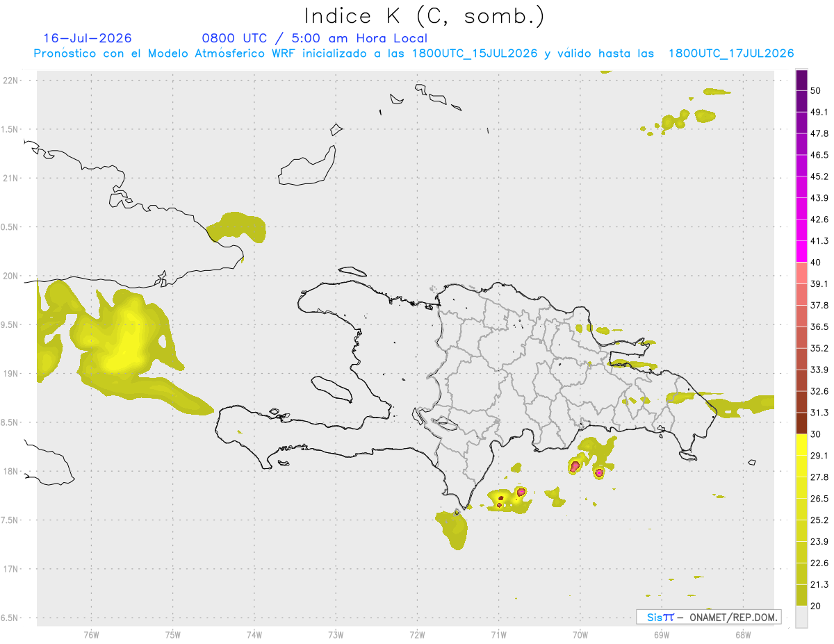This screenshot has width=834, height=644.
Task: Click longitude axis label "75W"
Action: point(172,634)
